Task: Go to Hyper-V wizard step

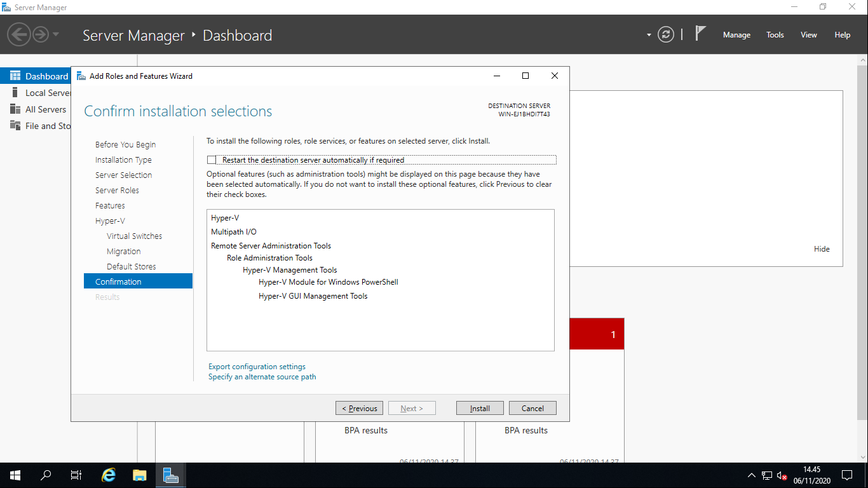Action: (x=110, y=221)
